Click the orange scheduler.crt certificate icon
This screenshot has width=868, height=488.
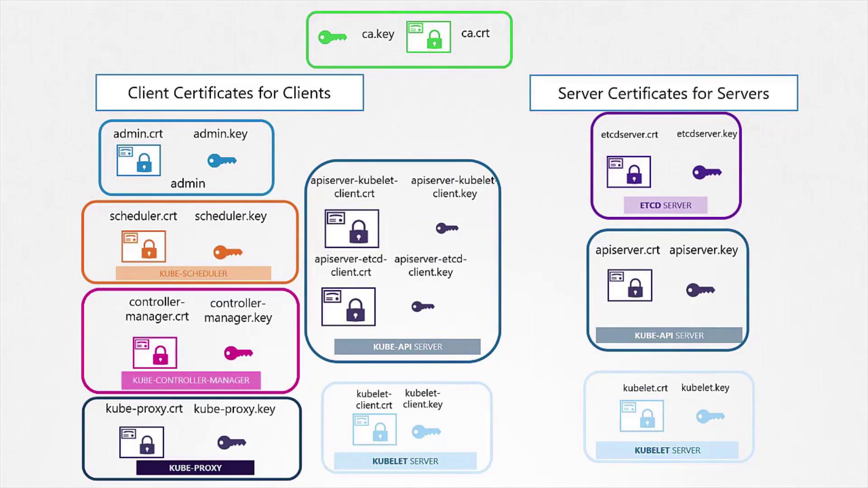[x=143, y=247]
